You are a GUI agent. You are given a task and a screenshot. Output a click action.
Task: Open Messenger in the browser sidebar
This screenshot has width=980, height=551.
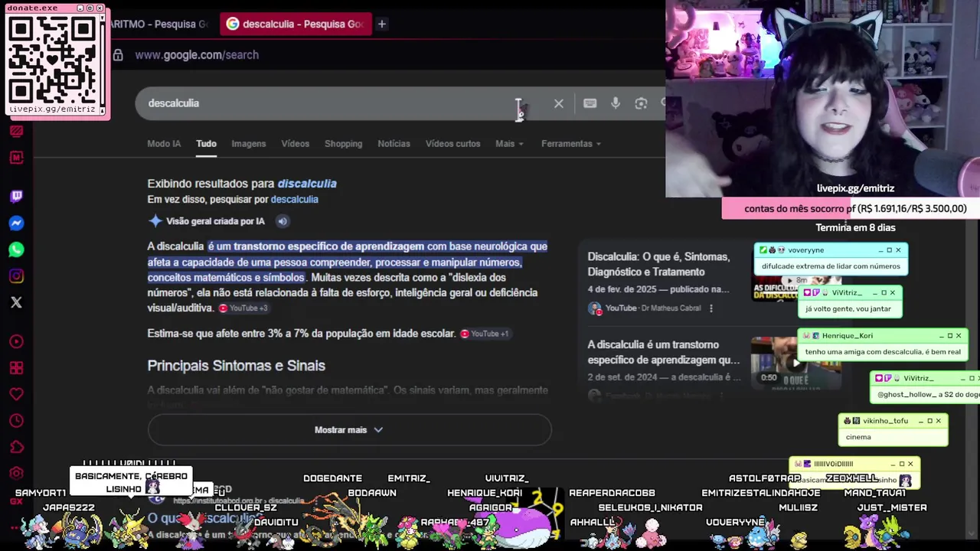point(16,223)
